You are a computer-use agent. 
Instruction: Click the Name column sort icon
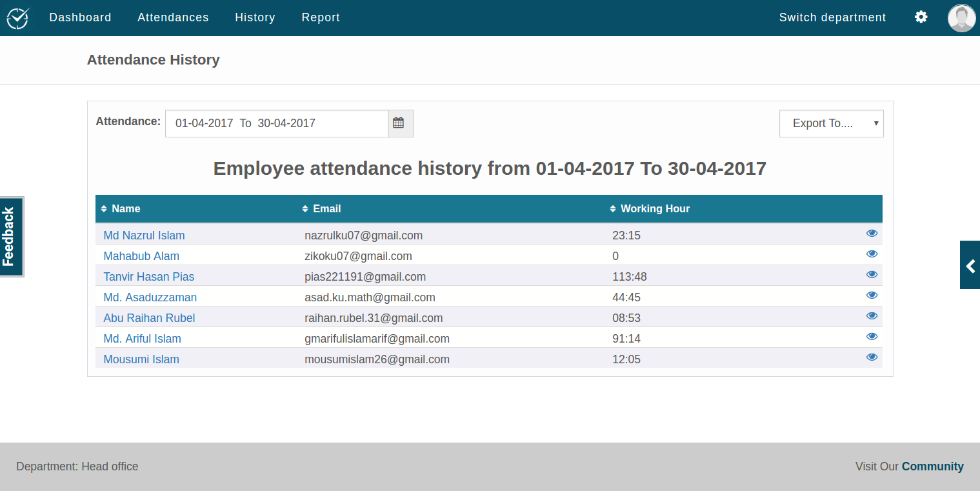point(105,208)
